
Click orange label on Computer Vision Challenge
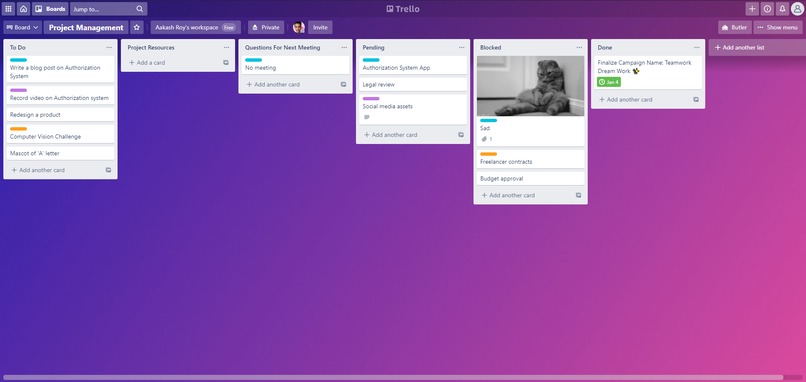coord(18,129)
